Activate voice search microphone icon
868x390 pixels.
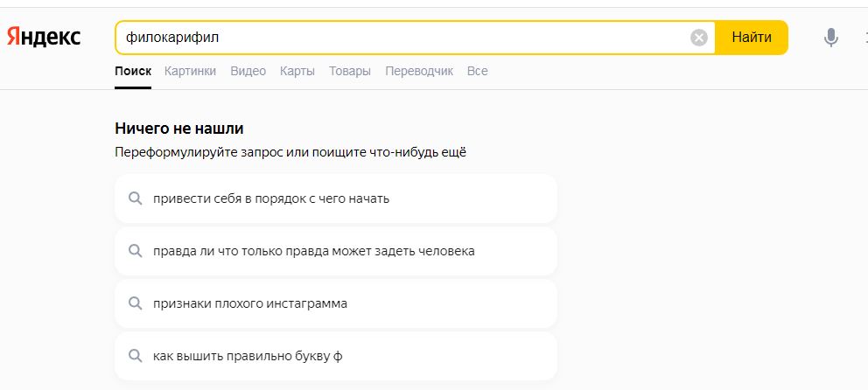830,38
